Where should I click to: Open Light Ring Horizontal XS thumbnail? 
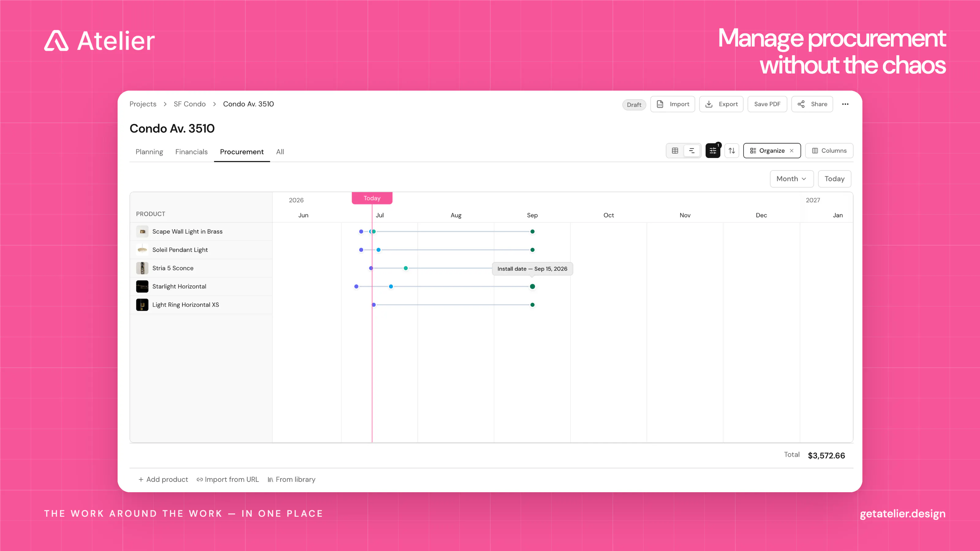click(x=142, y=305)
